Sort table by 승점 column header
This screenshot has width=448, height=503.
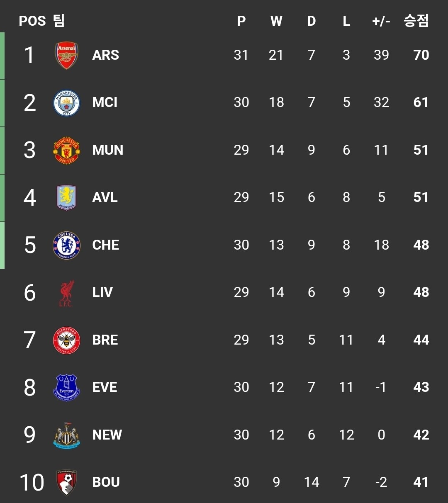click(x=416, y=21)
